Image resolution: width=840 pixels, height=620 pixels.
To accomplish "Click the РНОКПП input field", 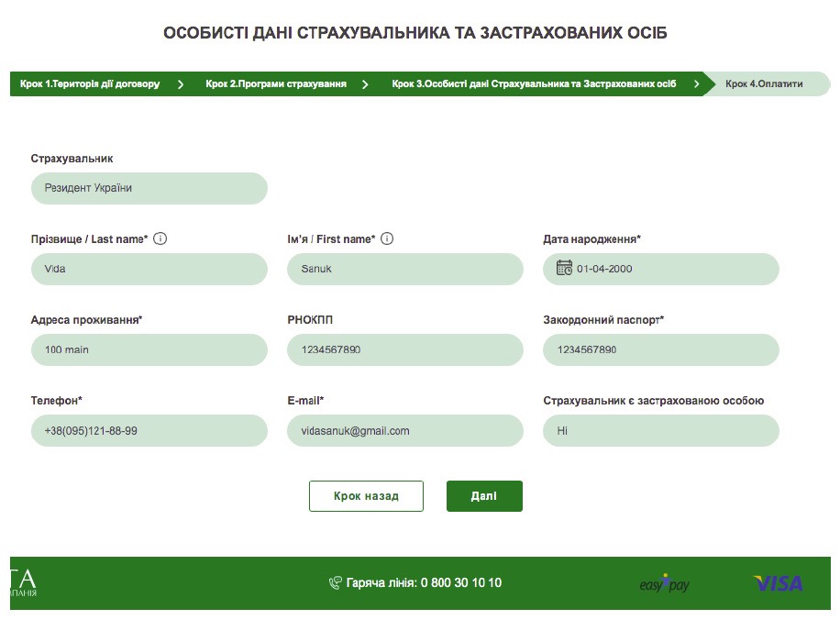I will (405, 350).
